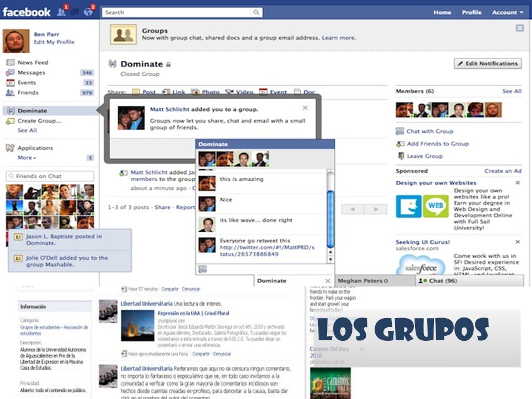Click the Friends sidebar icon

pyautogui.click(x=11, y=93)
